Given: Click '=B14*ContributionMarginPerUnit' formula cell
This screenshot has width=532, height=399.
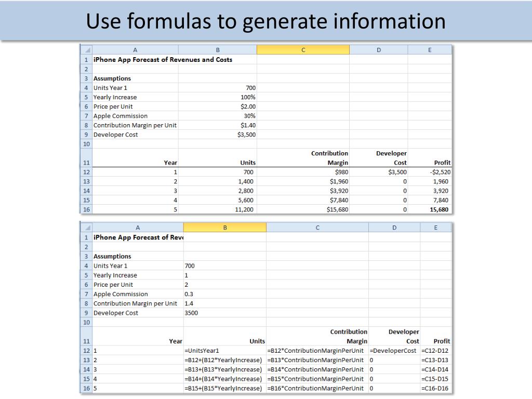Looking at the screenshot, I should (315, 369).
